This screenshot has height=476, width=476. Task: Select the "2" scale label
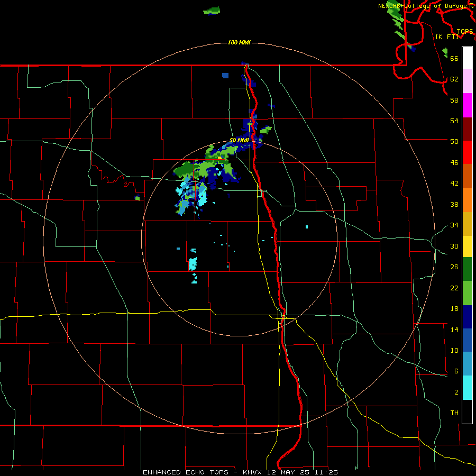pos(456,392)
